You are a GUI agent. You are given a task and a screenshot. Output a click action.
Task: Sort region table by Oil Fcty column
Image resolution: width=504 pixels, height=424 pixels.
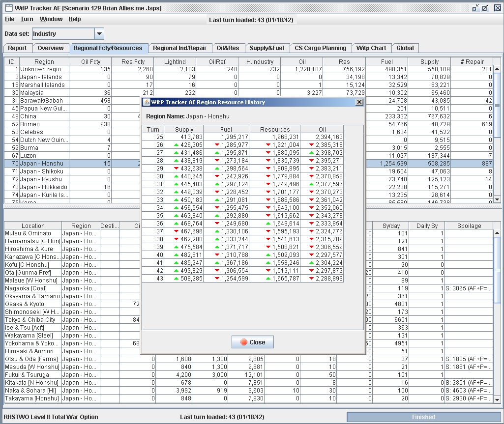point(90,62)
